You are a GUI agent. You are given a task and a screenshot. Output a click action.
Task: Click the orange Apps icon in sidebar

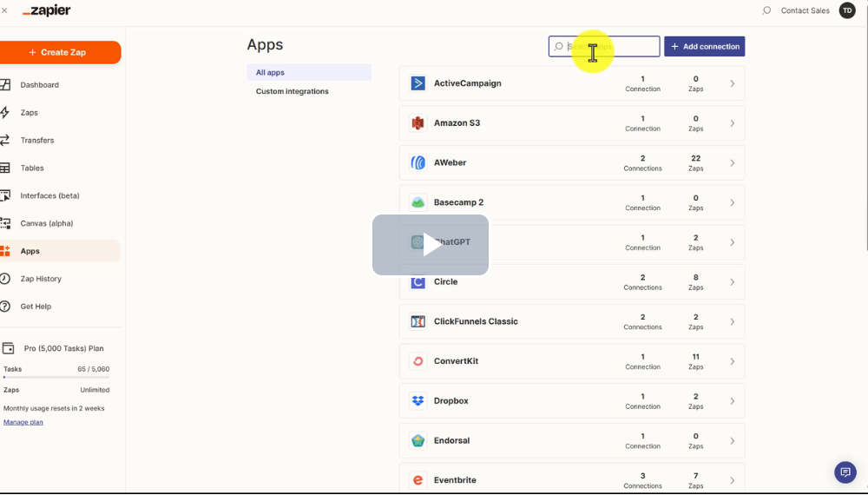tap(5, 251)
